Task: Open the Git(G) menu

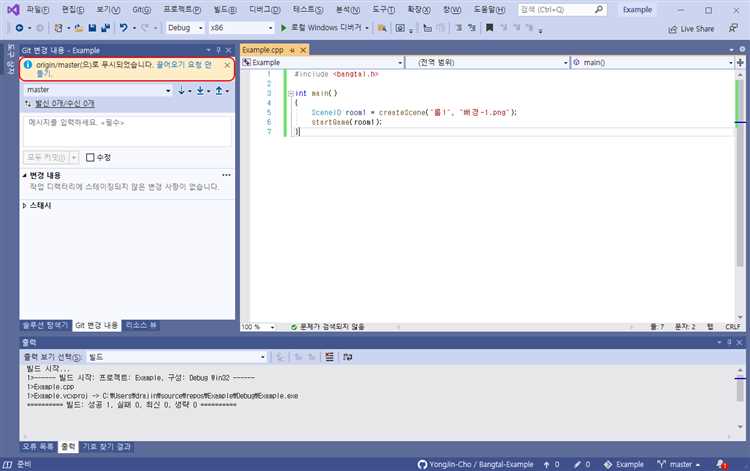Action: (x=141, y=10)
